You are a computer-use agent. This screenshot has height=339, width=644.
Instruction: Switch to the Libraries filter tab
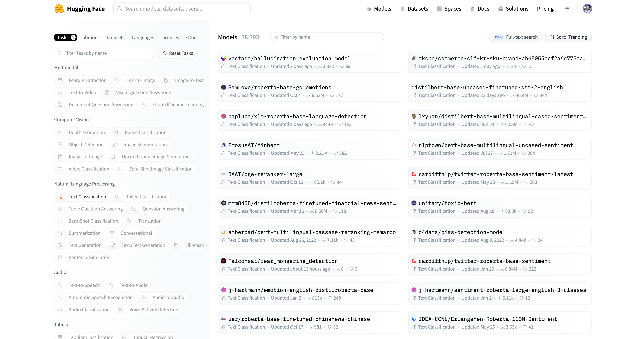point(90,37)
